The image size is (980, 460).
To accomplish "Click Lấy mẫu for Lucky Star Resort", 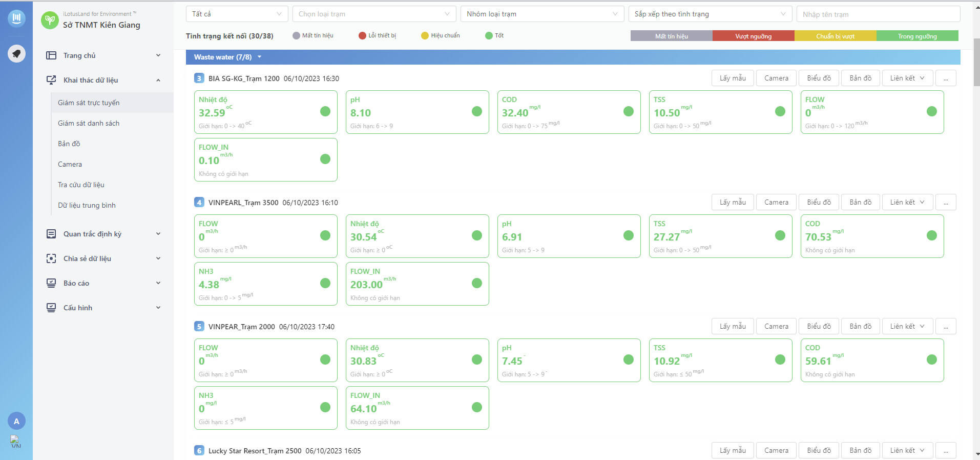I will pos(733,450).
